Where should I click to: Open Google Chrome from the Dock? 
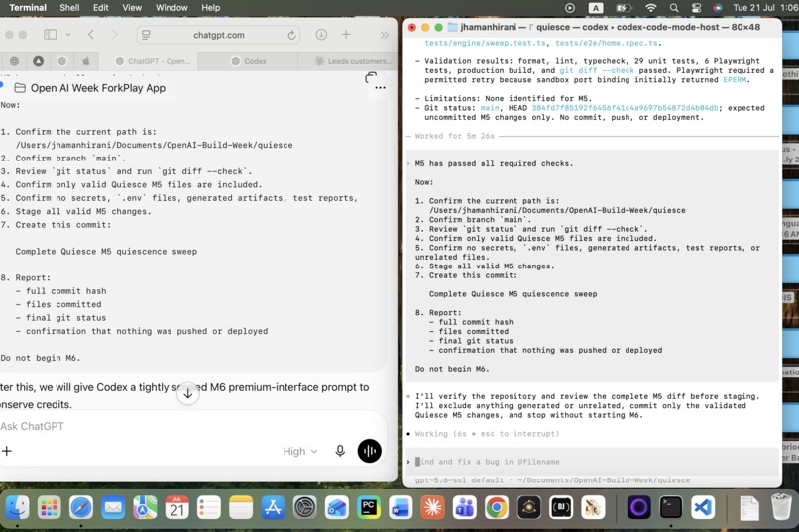coord(497,507)
